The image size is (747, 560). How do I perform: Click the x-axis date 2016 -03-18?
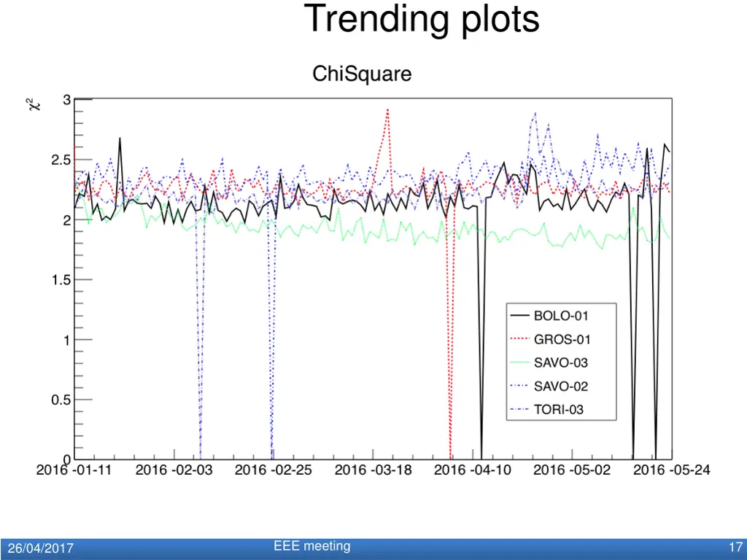pyautogui.click(x=373, y=470)
